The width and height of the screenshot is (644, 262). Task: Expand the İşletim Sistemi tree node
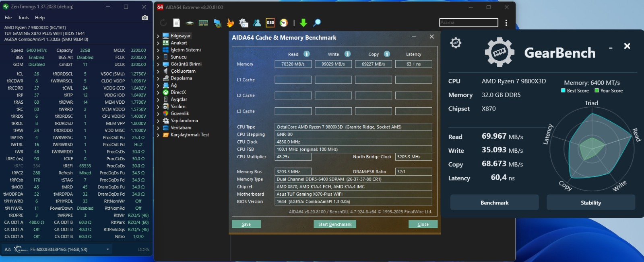(x=158, y=50)
